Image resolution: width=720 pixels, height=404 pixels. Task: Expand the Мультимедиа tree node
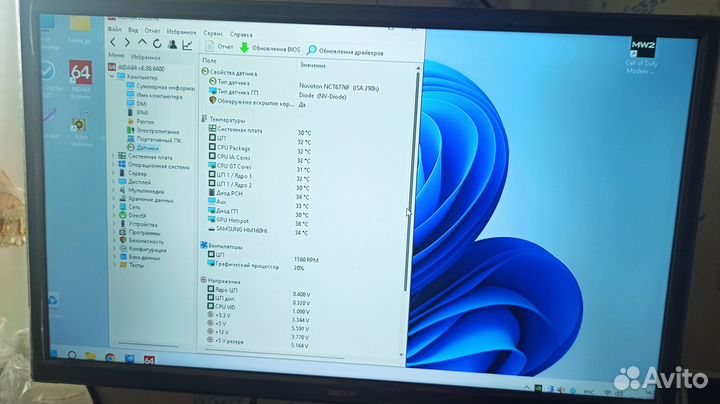(x=114, y=190)
